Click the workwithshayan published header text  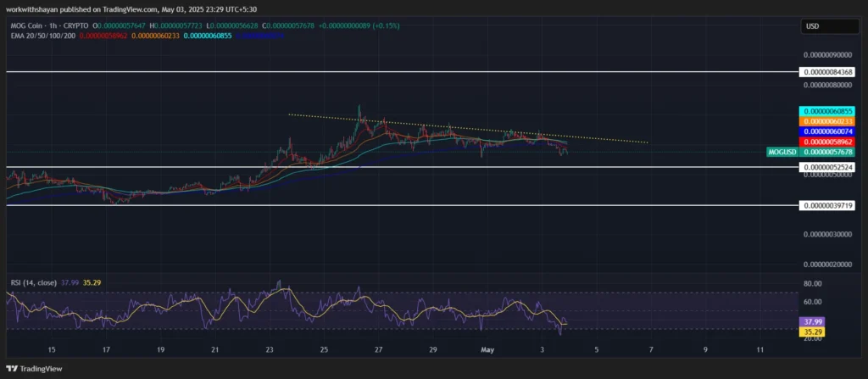tap(131, 9)
